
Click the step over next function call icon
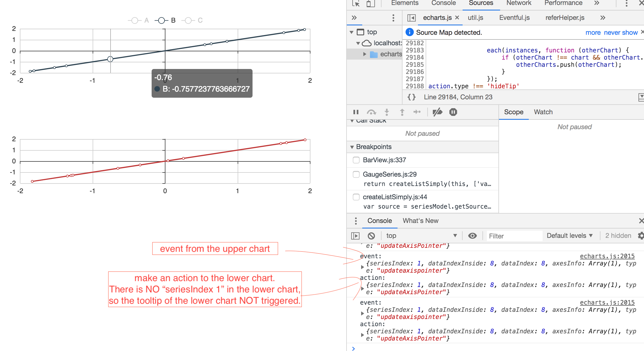pos(371,112)
